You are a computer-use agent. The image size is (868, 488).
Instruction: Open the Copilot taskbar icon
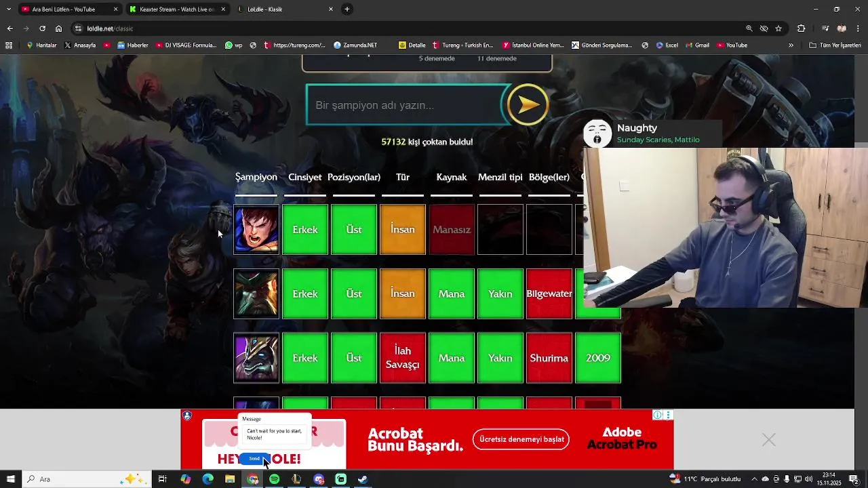pyautogui.click(x=186, y=479)
